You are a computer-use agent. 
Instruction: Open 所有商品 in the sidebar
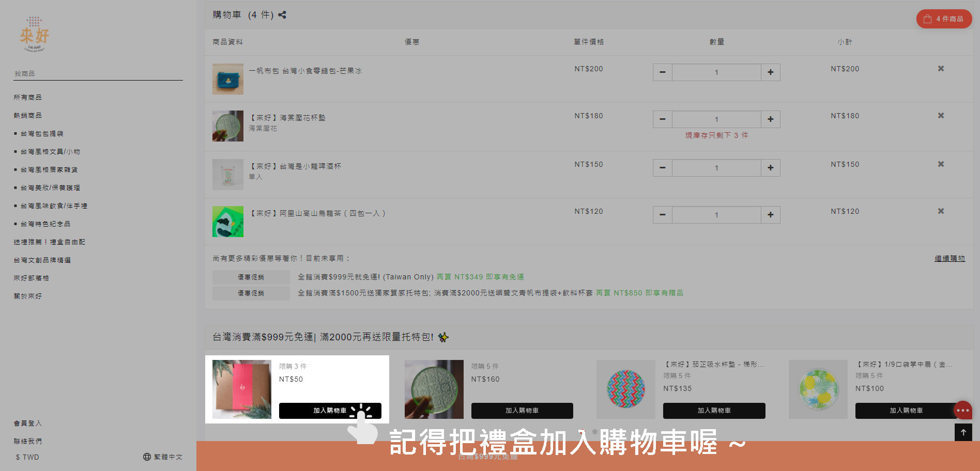pos(28,97)
